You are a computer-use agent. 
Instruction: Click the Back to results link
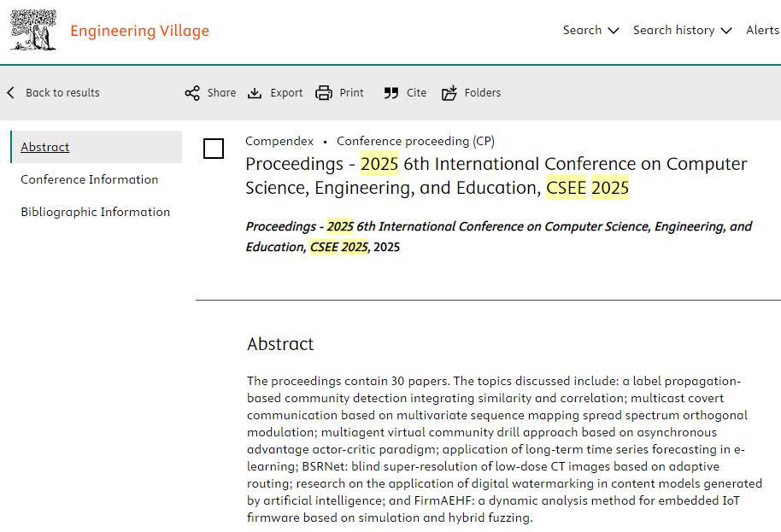click(62, 92)
